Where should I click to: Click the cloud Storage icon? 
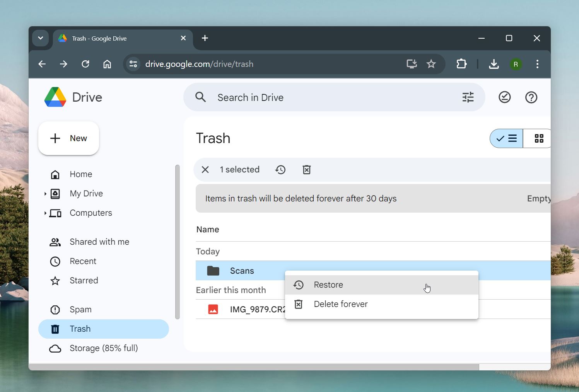pos(55,349)
